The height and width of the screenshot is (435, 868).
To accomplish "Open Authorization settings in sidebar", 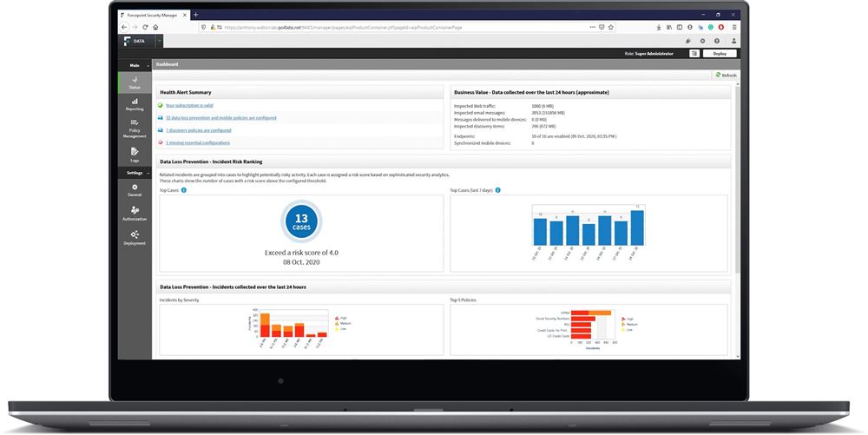I will pyautogui.click(x=135, y=213).
